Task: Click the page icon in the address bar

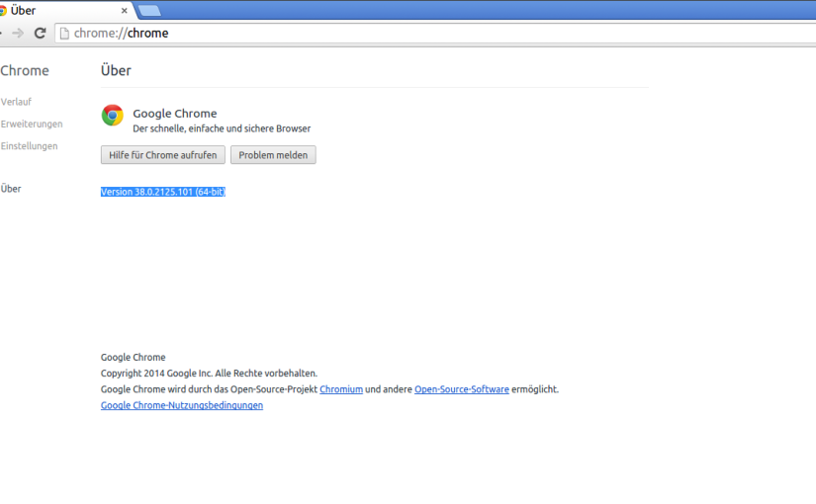Action: coord(64,34)
